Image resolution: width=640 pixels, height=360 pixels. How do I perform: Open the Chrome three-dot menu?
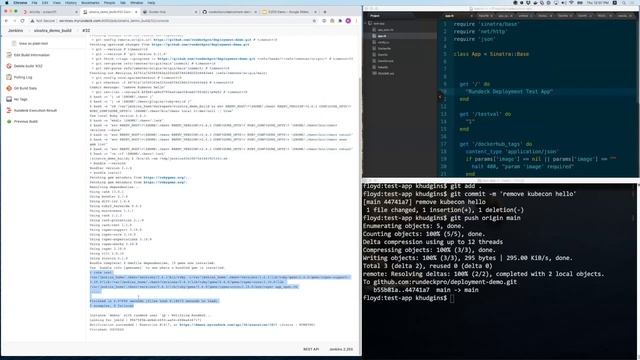pyautogui.click(x=356, y=20)
